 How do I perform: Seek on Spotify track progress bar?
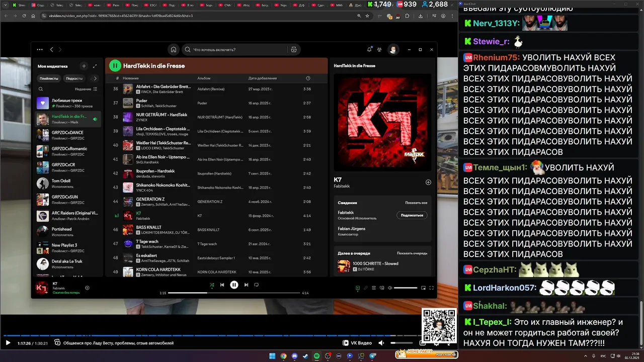coord(234,293)
